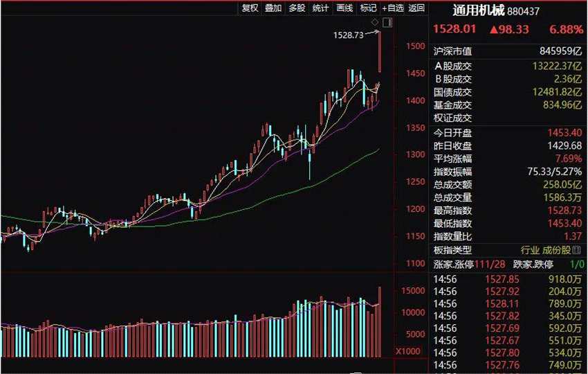
Task: Click the diamond marker icon above the chart
Action: tap(374, 23)
